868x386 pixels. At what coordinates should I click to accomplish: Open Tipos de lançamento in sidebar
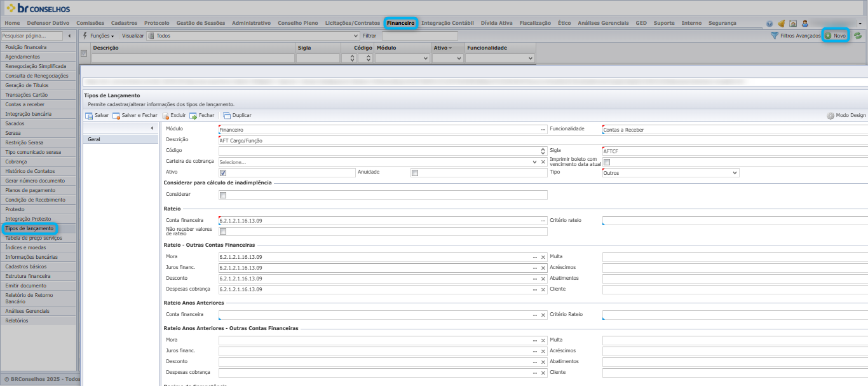pos(29,228)
